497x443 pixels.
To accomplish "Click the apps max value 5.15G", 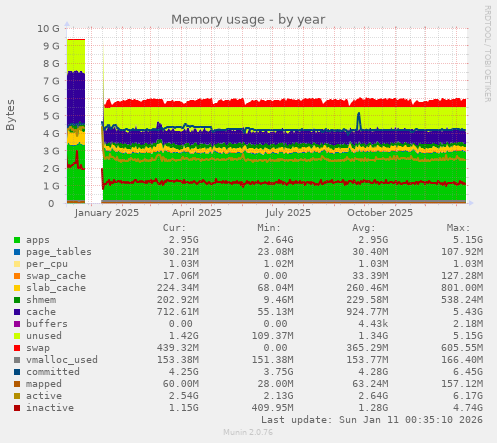I will point(468,240).
